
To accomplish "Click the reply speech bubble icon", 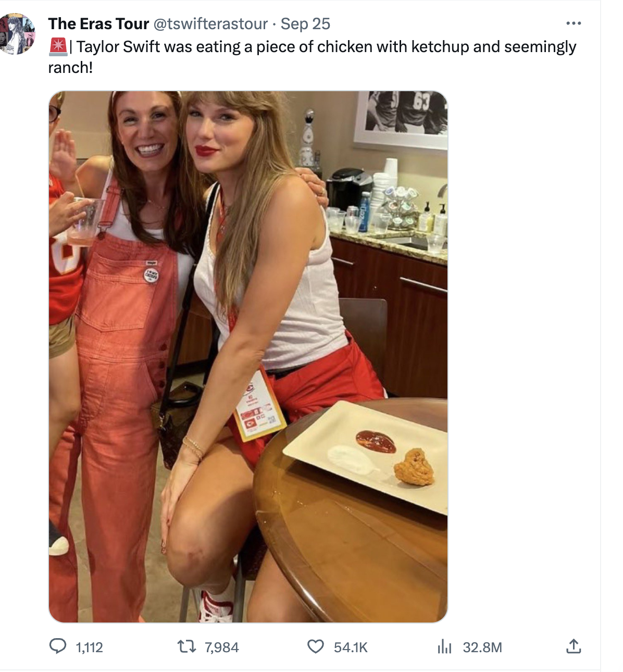I will pos(58,646).
